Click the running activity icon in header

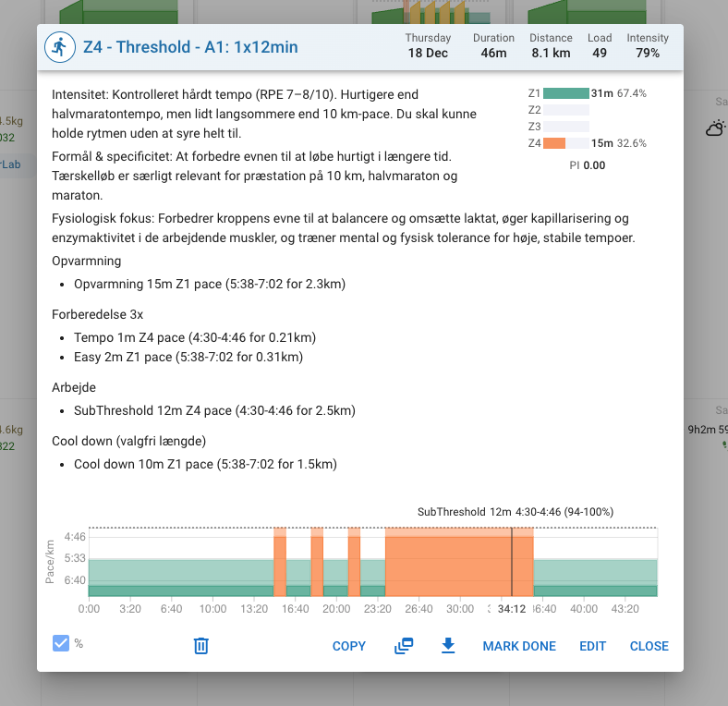click(60, 46)
